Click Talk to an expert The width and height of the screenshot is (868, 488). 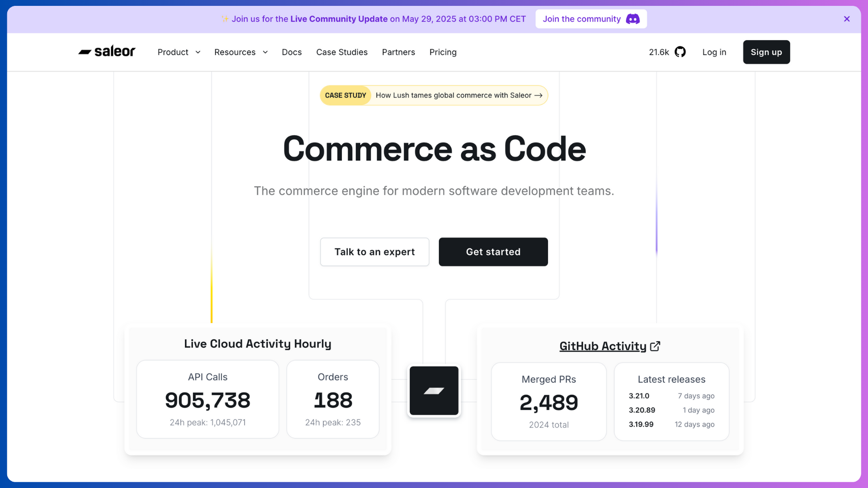click(x=375, y=252)
